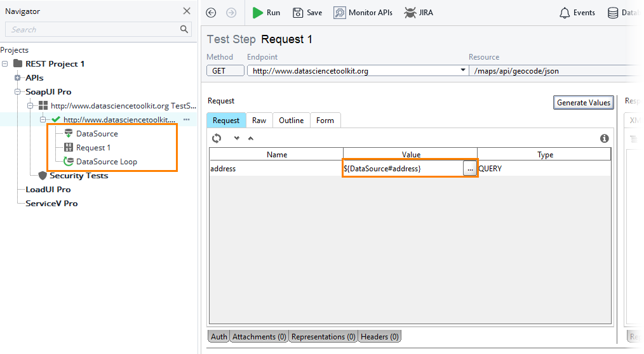
Task: Click the Type column header
Action: tap(545, 154)
